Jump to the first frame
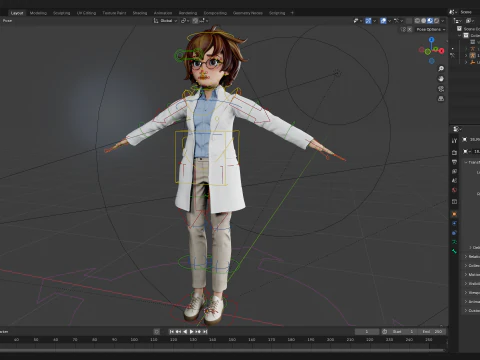Viewport: 480px width, 360px height. coord(172,332)
